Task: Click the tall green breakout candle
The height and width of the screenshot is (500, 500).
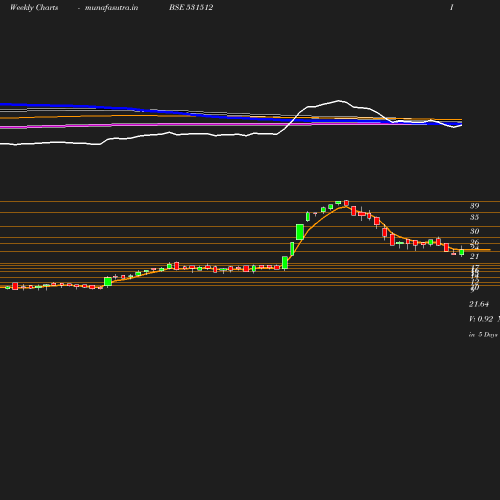Action: click(x=300, y=232)
